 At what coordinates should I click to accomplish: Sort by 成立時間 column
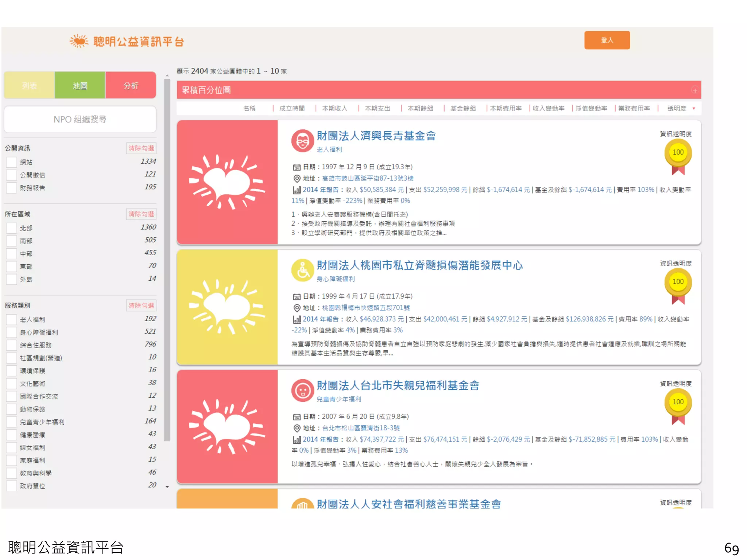[292, 109]
